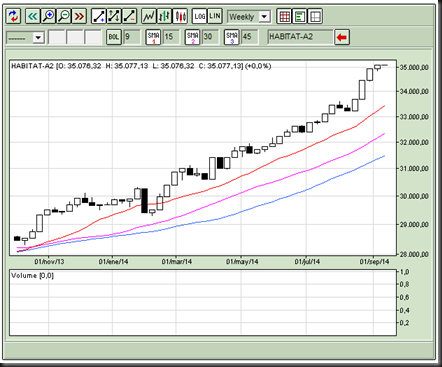Click the SMA 1 period field showing 15
Image resolution: width=442 pixels, height=367 pixels.
171,37
